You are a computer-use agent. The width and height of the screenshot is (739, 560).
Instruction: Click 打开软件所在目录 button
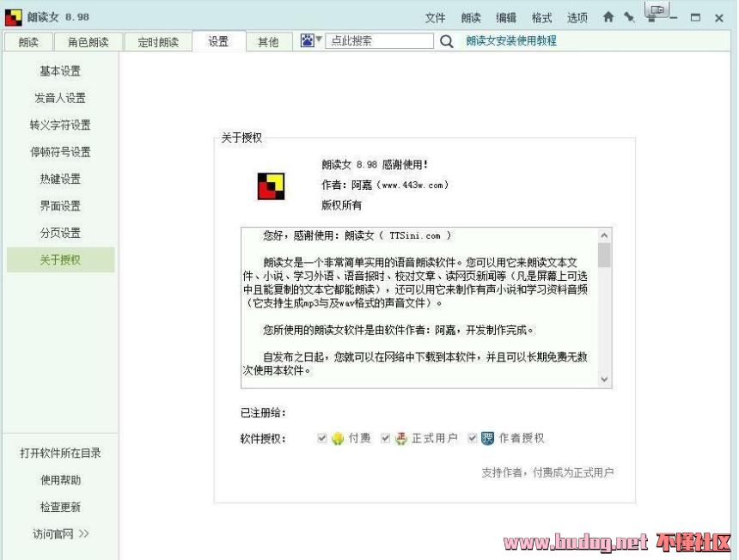pos(60,453)
